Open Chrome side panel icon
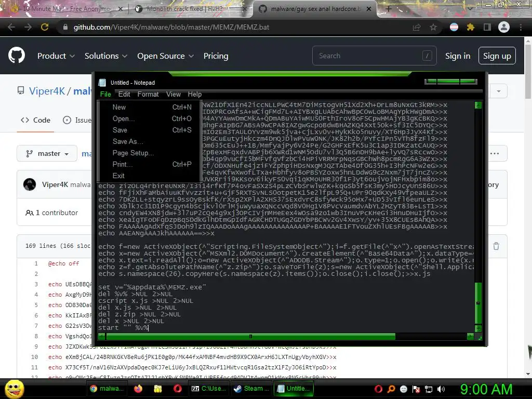This screenshot has height=399, width=532. tap(487, 27)
